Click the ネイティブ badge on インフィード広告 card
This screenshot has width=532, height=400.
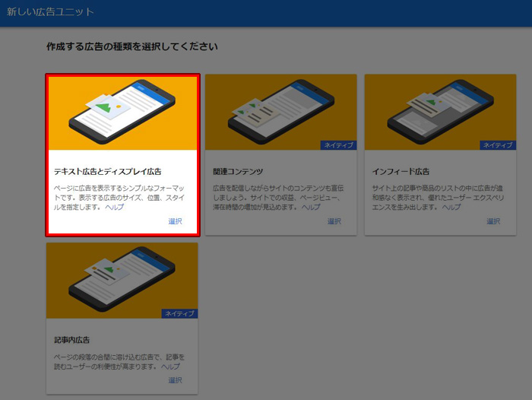coord(498,145)
